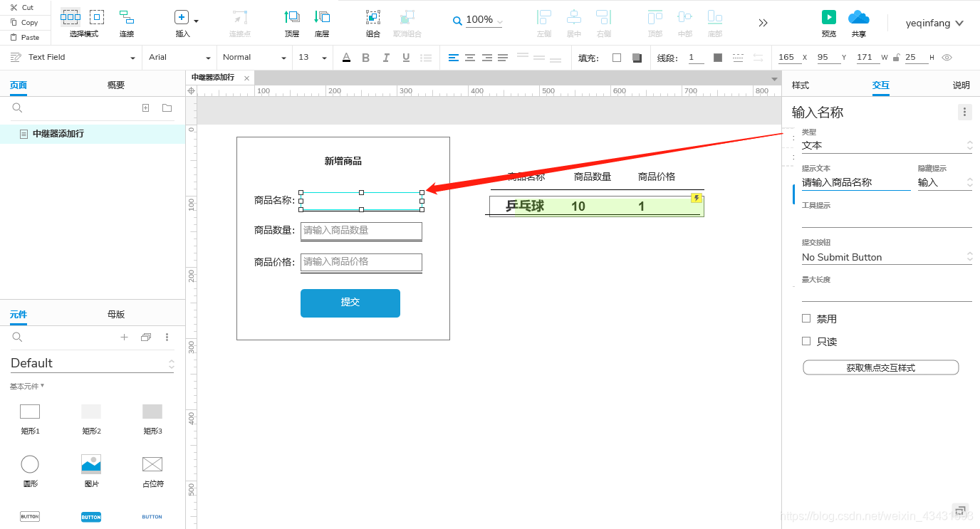Activate the 连接 connector tool
This screenshot has height=529, width=980.
click(126, 23)
